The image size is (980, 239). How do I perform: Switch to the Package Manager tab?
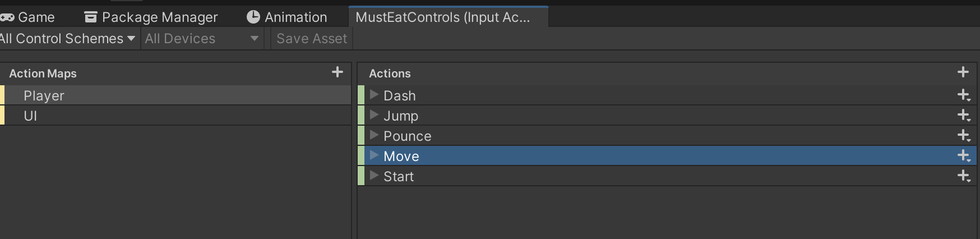[151, 17]
